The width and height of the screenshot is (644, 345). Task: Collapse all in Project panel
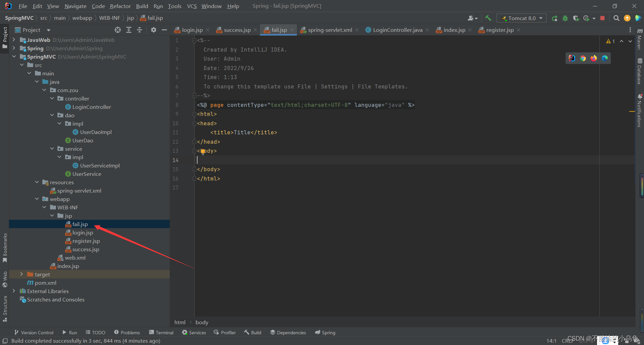(x=140, y=30)
